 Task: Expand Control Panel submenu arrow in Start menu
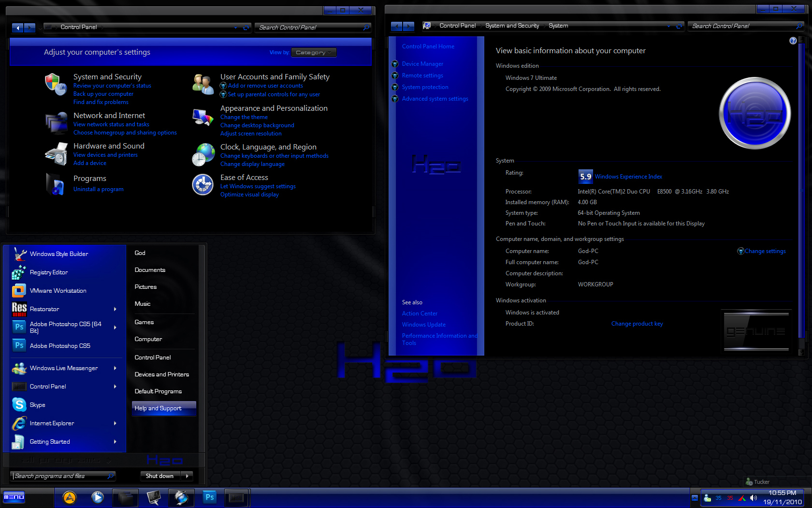tap(115, 387)
